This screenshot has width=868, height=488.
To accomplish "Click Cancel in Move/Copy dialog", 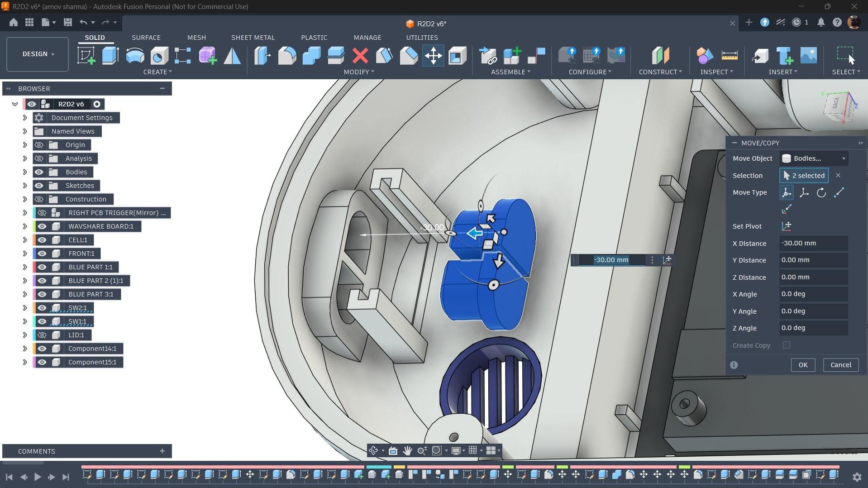I will pos(841,365).
